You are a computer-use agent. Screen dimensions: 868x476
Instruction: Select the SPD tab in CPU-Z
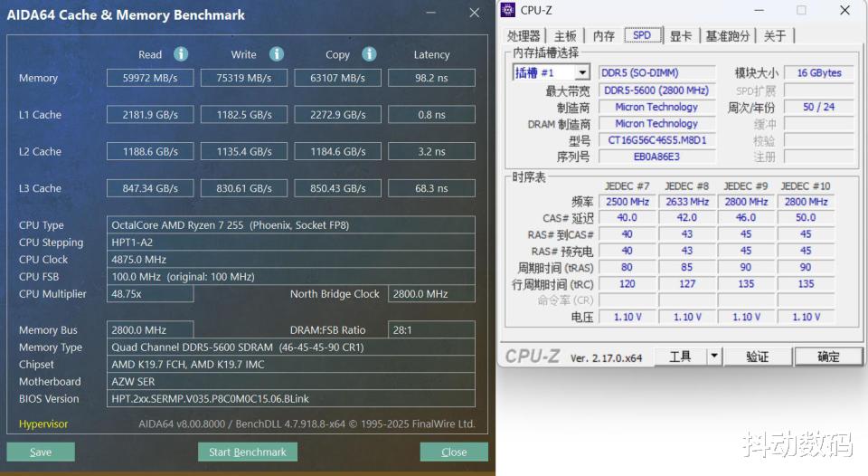(642, 35)
